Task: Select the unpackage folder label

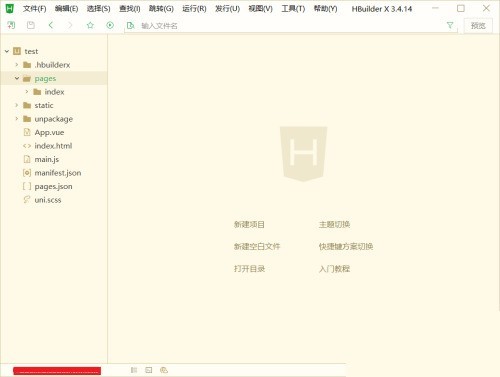Action: [54, 119]
